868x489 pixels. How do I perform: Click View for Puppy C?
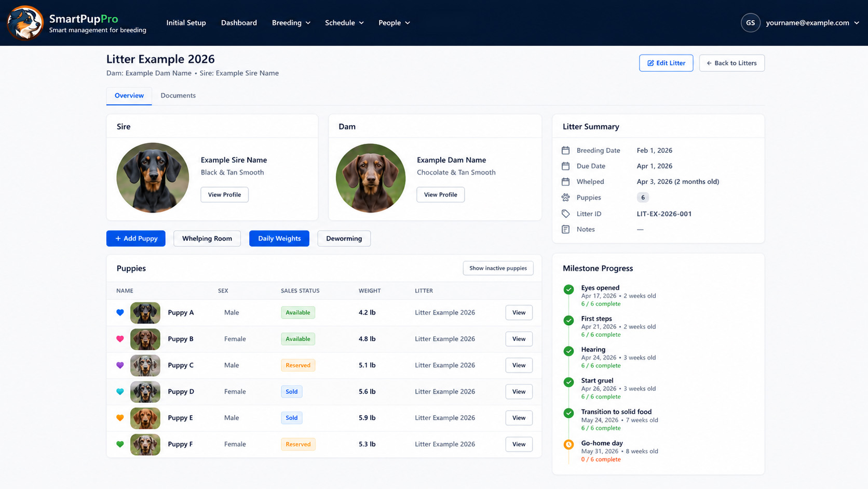coord(519,365)
